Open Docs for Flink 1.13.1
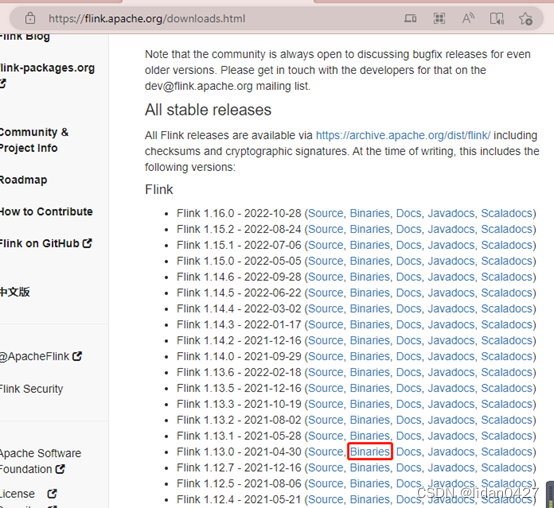Viewport: 554px width, 508px height. [409, 436]
